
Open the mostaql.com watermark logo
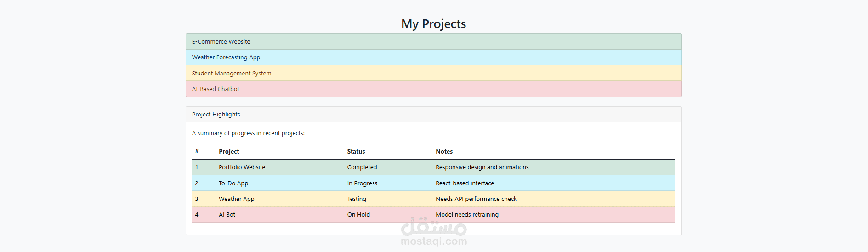click(434, 232)
